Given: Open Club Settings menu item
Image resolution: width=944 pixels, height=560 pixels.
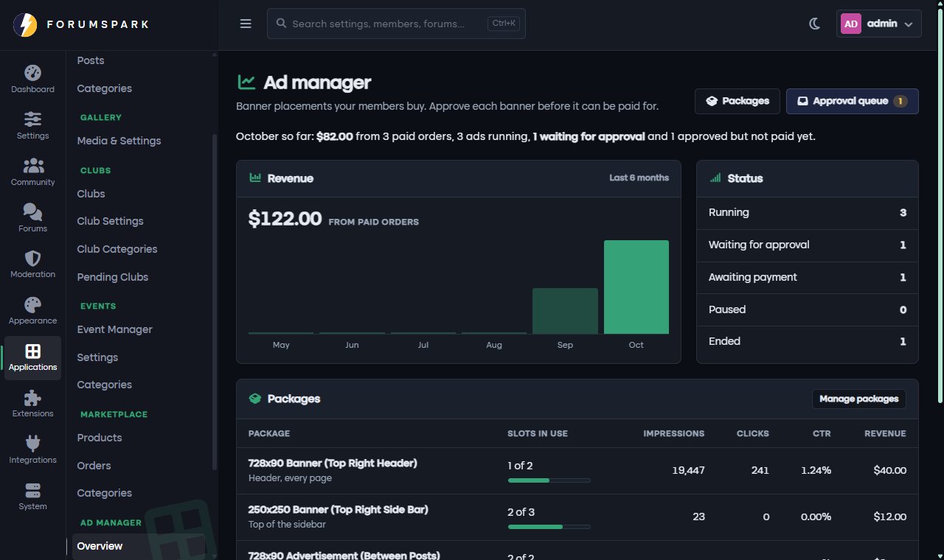Looking at the screenshot, I should pyautogui.click(x=110, y=221).
